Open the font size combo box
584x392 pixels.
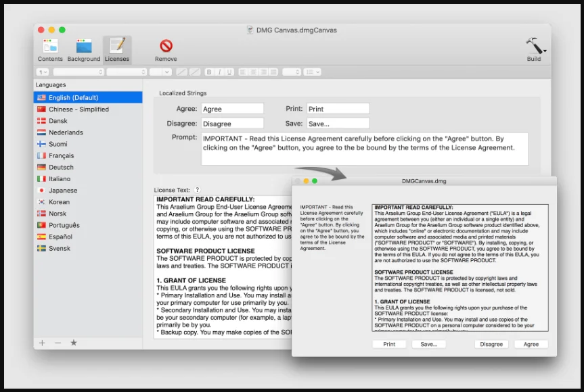[160, 72]
